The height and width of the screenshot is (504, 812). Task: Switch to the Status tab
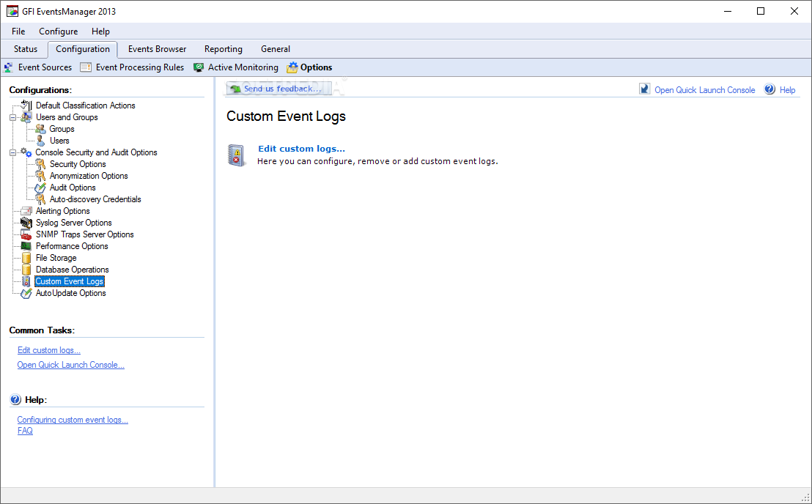[x=26, y=49]
